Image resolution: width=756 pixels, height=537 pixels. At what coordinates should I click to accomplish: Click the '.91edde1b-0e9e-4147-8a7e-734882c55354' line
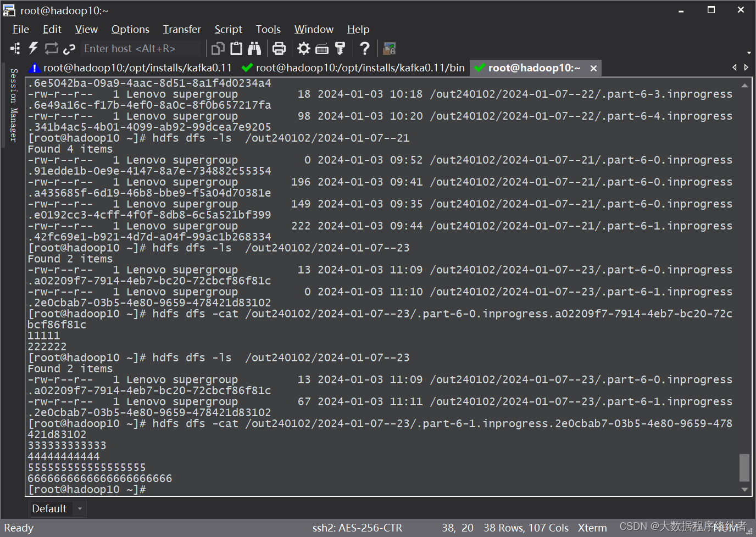[149, 171]
